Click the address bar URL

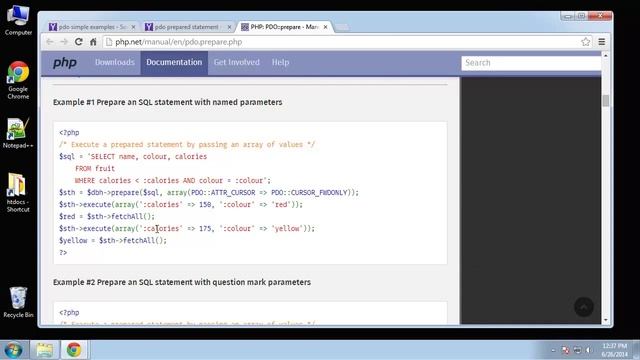(x=178, y=42)
